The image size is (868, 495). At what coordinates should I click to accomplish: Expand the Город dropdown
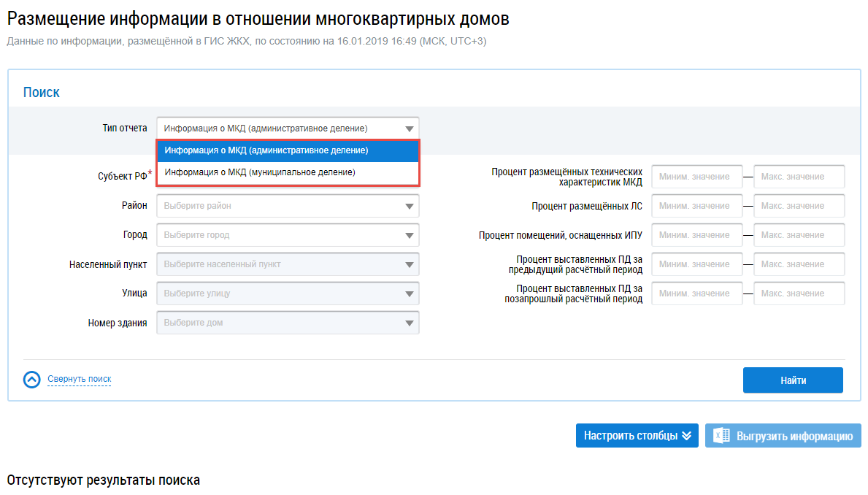coord(410,235)
